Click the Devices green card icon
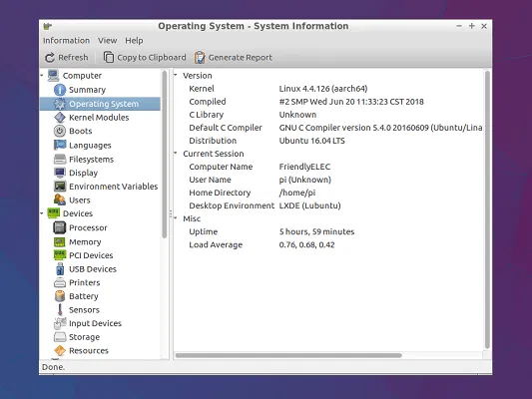 (x=54, y=213)
